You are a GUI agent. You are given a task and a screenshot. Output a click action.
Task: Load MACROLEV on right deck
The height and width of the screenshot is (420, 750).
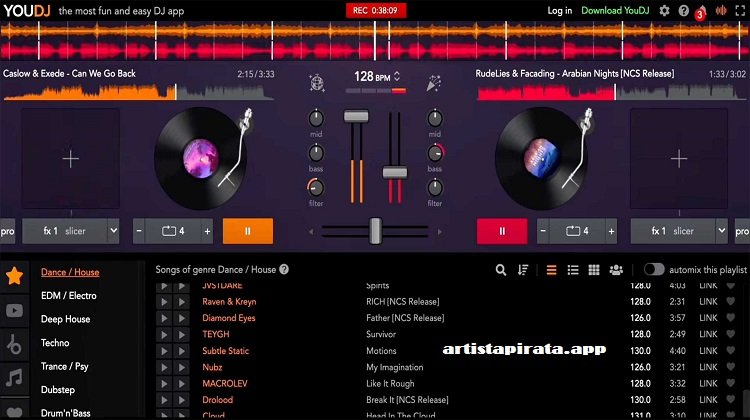[x=182, y=384]
